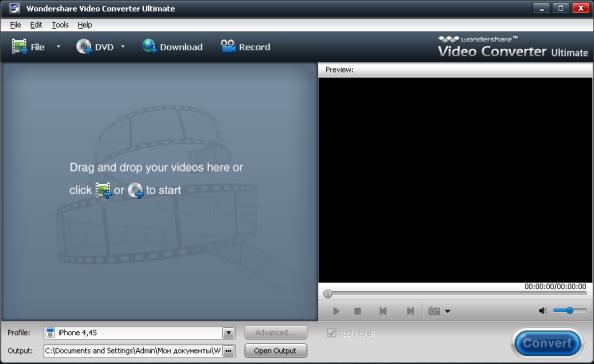Mute audio with the speaker icon
The height and width of the screenshot is (364, 594).
pos(542,311)
